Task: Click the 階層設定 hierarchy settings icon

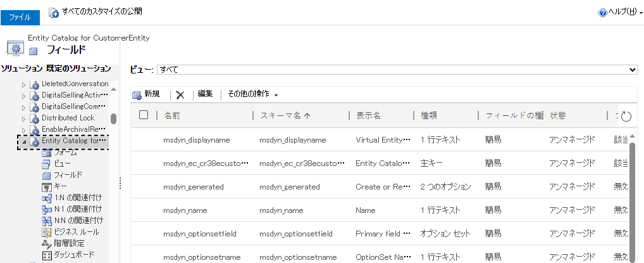Action: [x=47, y=243]
